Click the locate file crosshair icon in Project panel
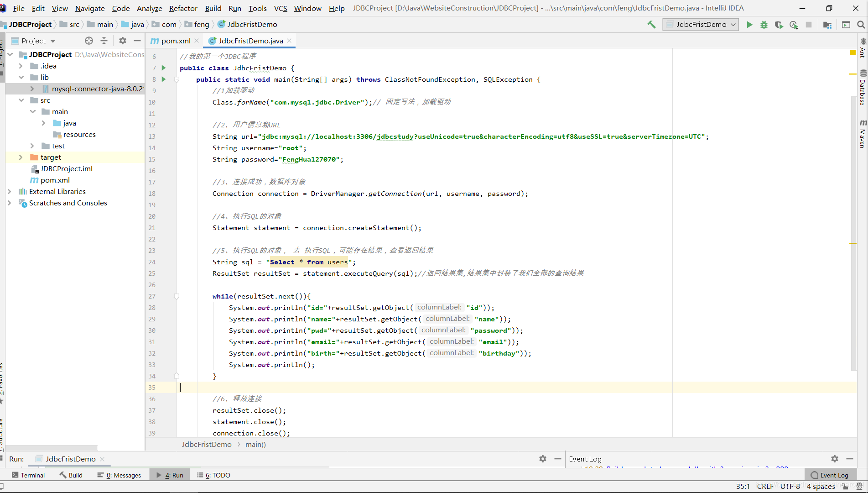 point(89,41)
